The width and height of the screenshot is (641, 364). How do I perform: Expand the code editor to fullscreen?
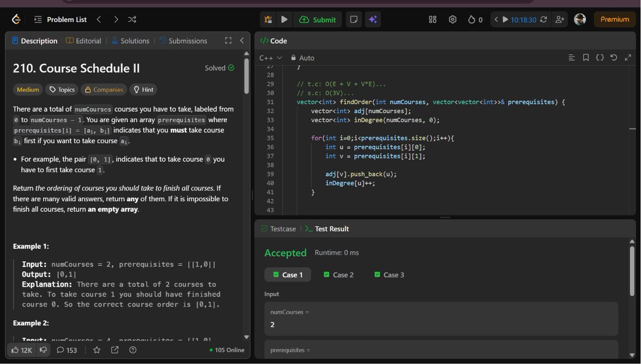pos(628,58)
